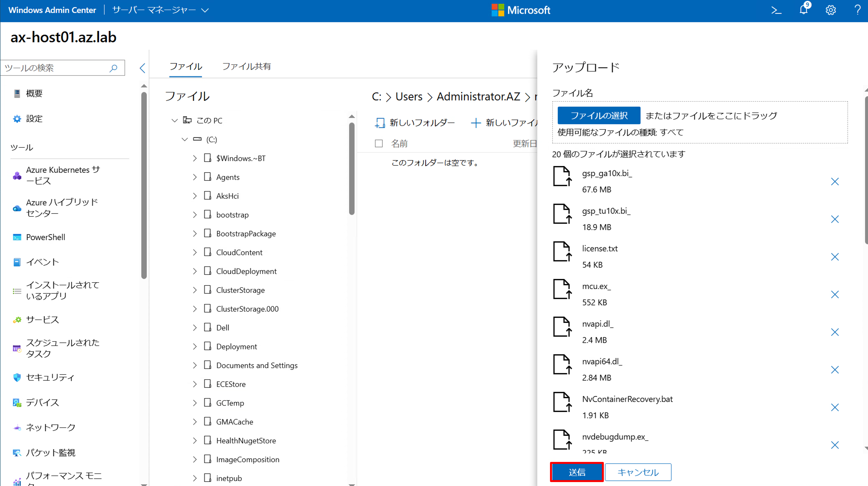Remove mcu.ex_ from upload list
Viewport: 868px width, 486px height.
[835, 295]
